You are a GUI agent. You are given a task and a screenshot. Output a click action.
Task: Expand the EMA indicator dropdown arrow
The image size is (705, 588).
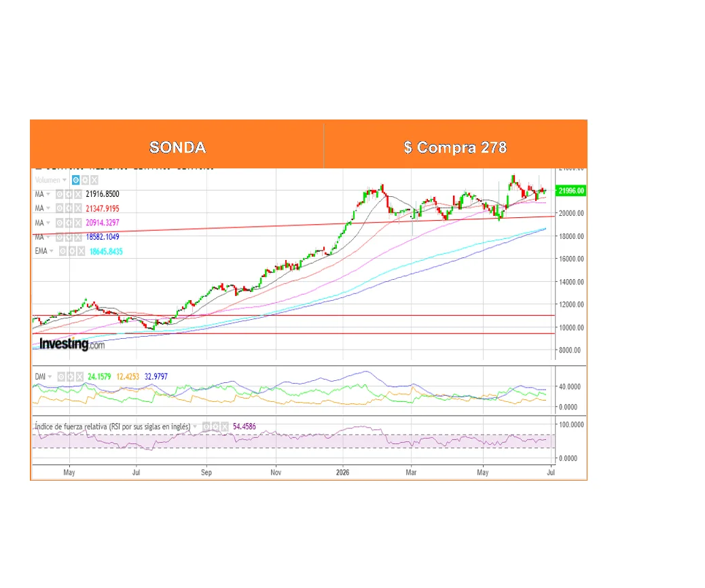tap(51, 251)
